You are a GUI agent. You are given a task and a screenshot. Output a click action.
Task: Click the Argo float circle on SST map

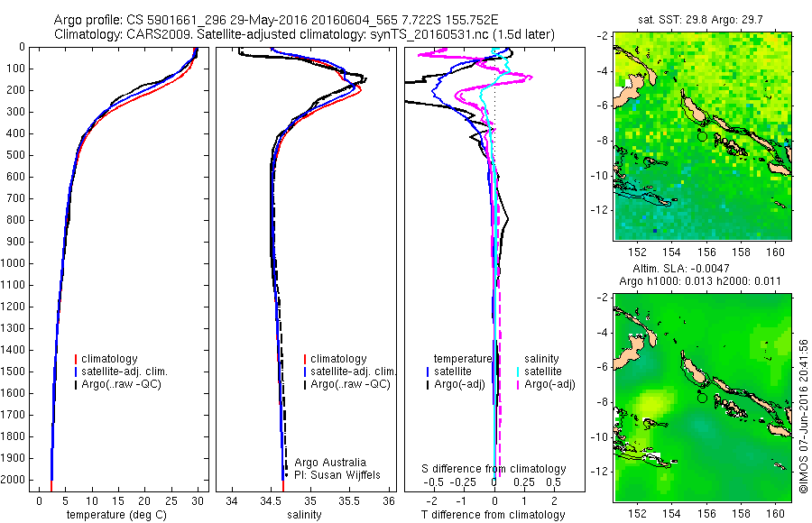coord(702,137)
